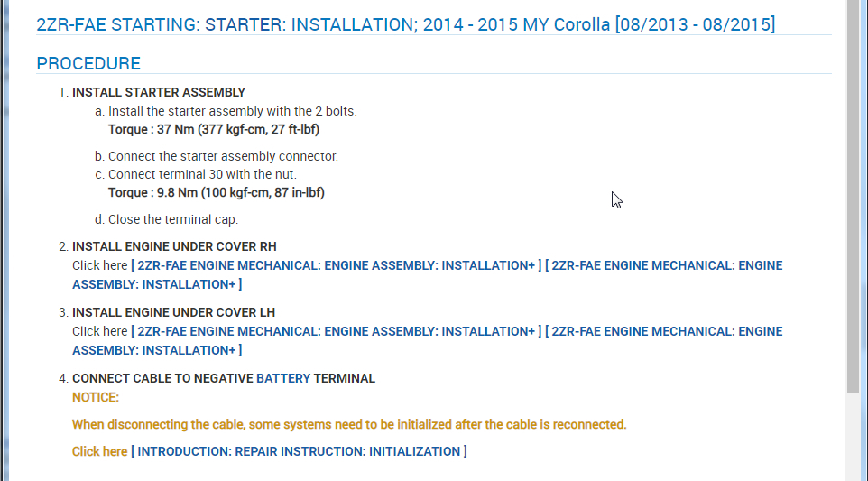The image size is (868, 481).
Task: Click the orange NOTICE label
Action: [x=96, y=397]
